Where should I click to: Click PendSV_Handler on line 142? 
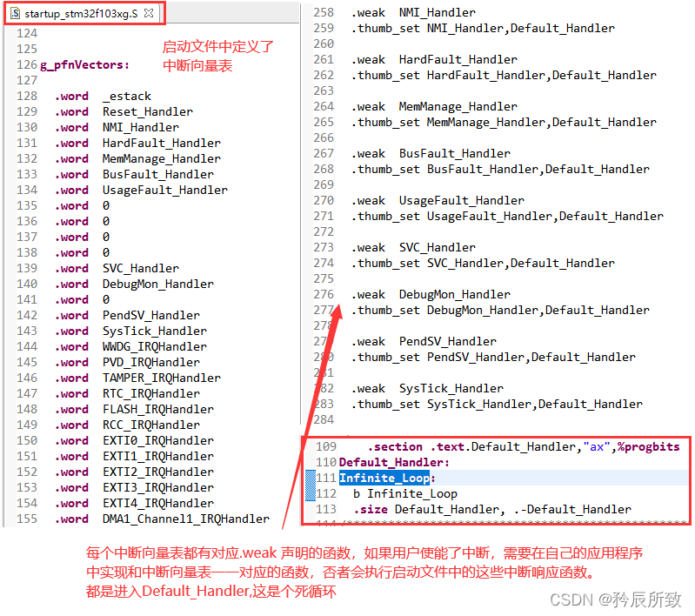pyautogui.click(x=151, y=315)
